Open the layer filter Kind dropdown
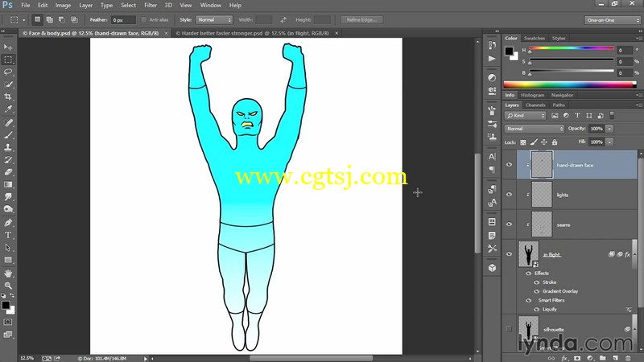644x362 pixels. click(526, 116)
